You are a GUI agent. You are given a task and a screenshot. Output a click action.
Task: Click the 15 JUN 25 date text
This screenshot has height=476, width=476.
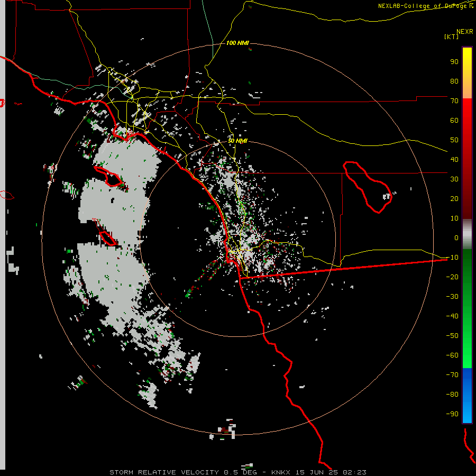317,472
